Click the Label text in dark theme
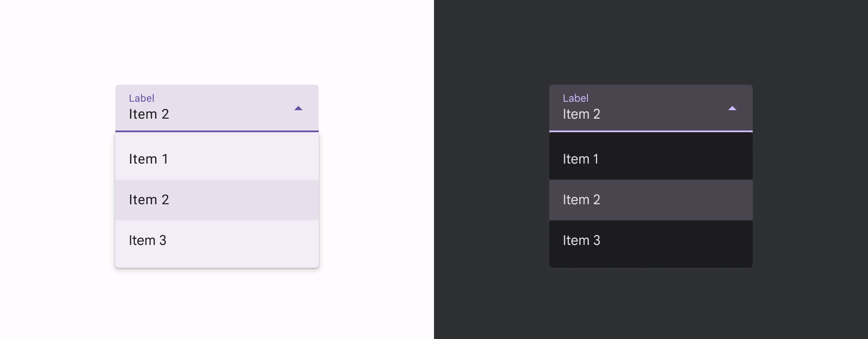The image size is (868, 339). [x=576, y=98]
